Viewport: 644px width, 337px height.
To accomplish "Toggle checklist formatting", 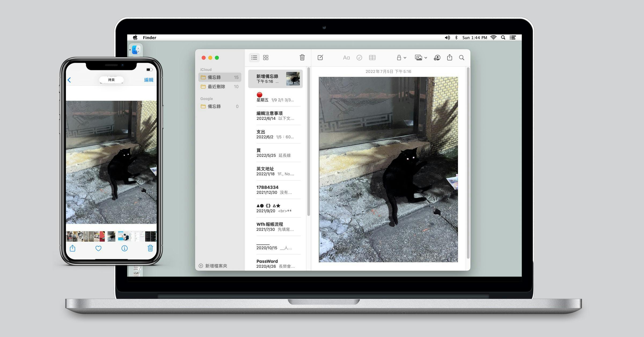I will tap(359, 58).
